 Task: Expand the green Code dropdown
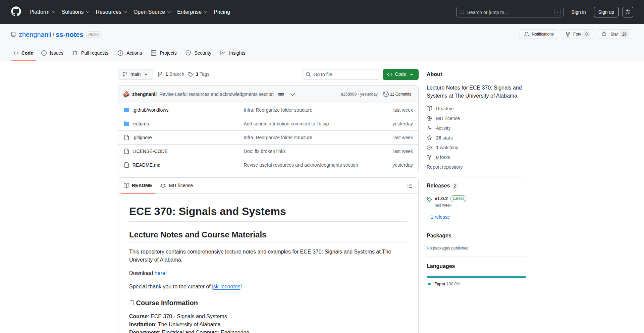pos(400,74)
